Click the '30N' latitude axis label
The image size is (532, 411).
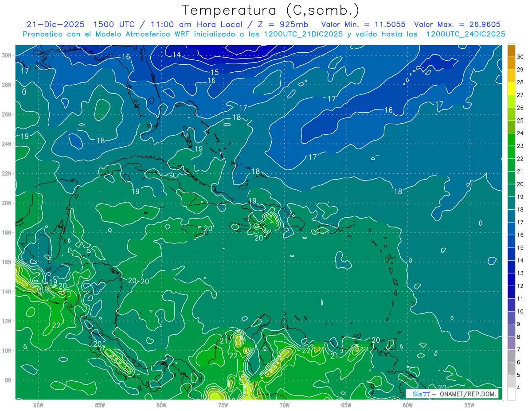coord(8,55)
